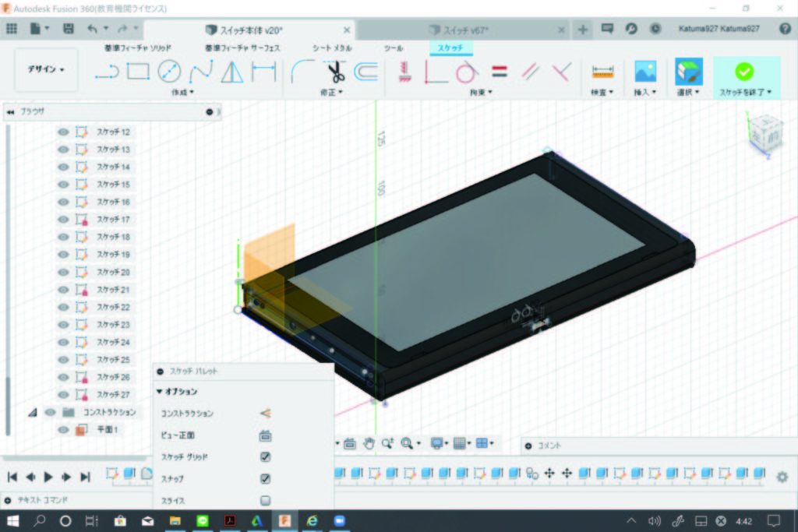Click the ViewCube in the viewport
The image size is (798, 532).
pyautogui.click(x=764, y=131)
